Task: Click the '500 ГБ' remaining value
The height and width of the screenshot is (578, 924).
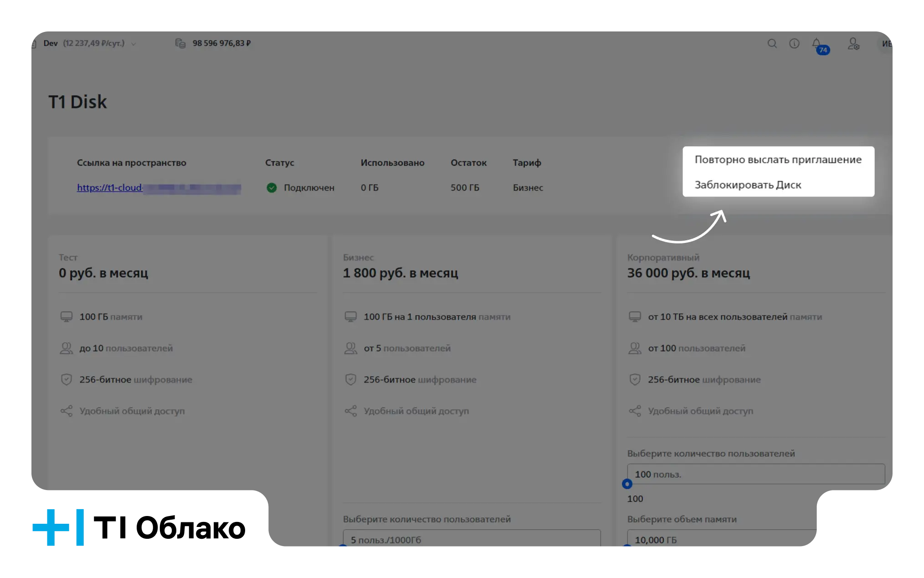Action: (465, 188)
